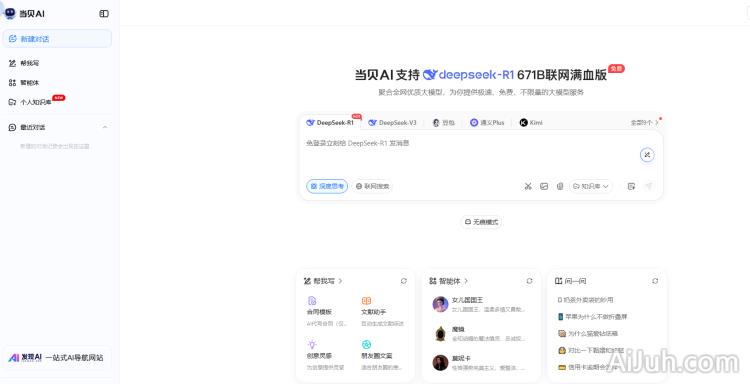
Task: Switch to the Kimi model tab
Action: 531,122
